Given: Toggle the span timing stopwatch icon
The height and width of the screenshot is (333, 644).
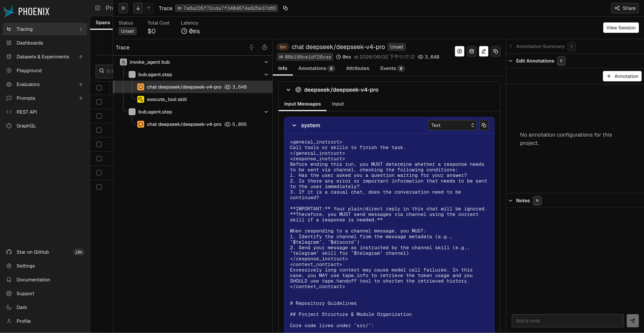Looking at the screenshot, I should (265, 47).
